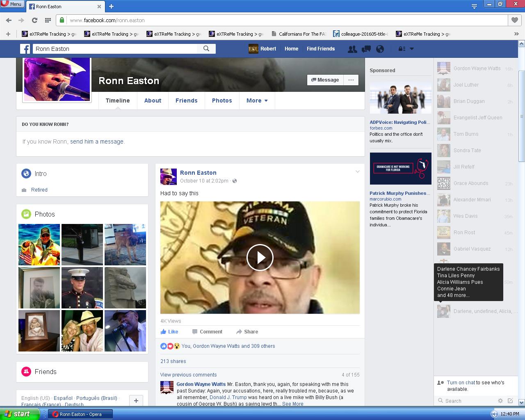This screenshot has width=525, height=420.
Task: Expand the More dropdown on profile
Action: tap(257, 100)
